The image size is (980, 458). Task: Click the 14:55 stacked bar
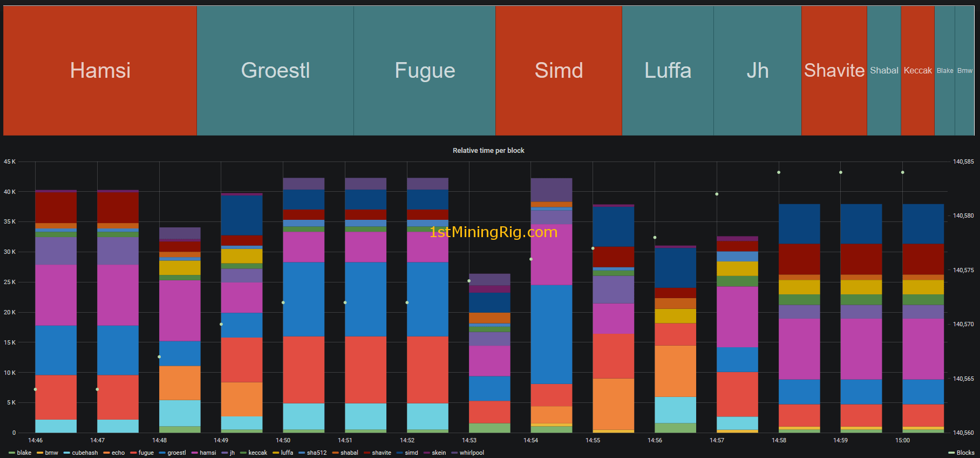point(614,319)
